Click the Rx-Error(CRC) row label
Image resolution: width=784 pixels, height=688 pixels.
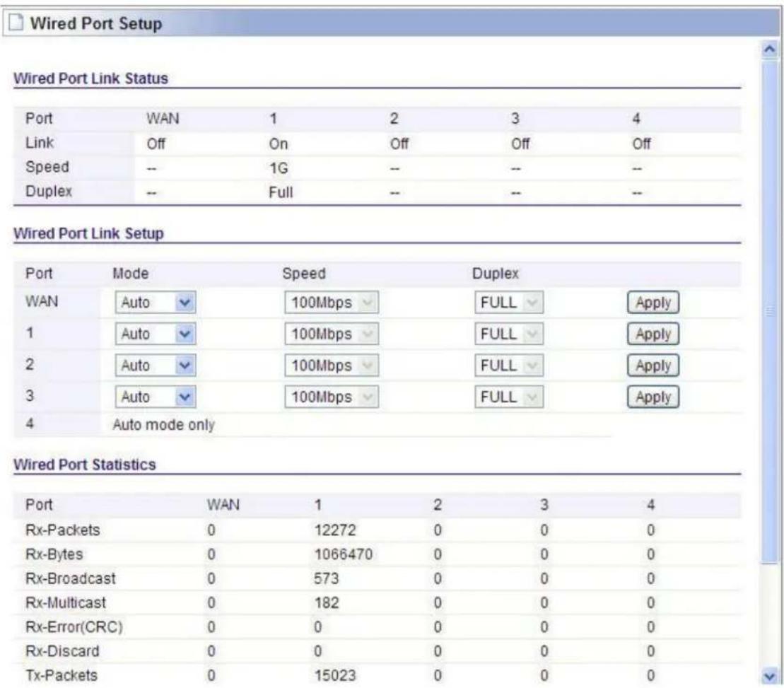(x=74, y=627)
